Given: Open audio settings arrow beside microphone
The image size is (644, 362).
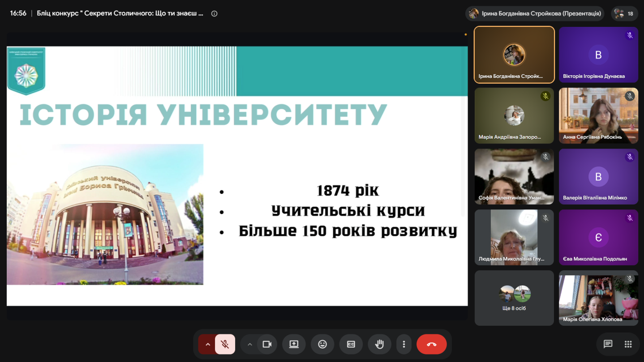Looking at the screenshot, I should pos(207,344).
